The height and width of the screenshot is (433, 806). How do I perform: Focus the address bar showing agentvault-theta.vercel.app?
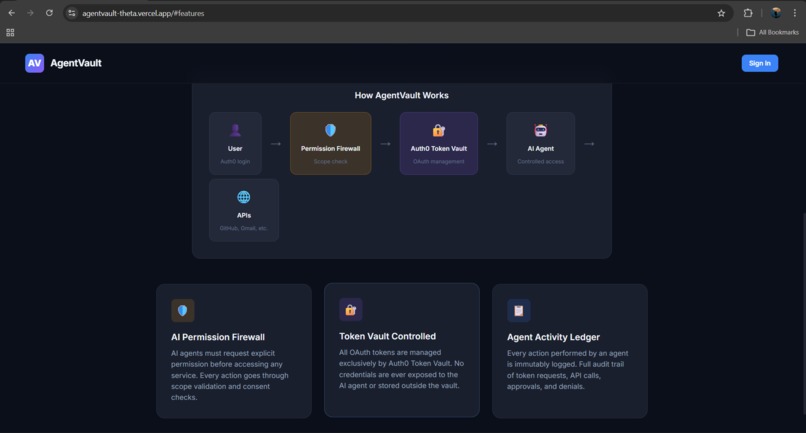pos(396,13)
